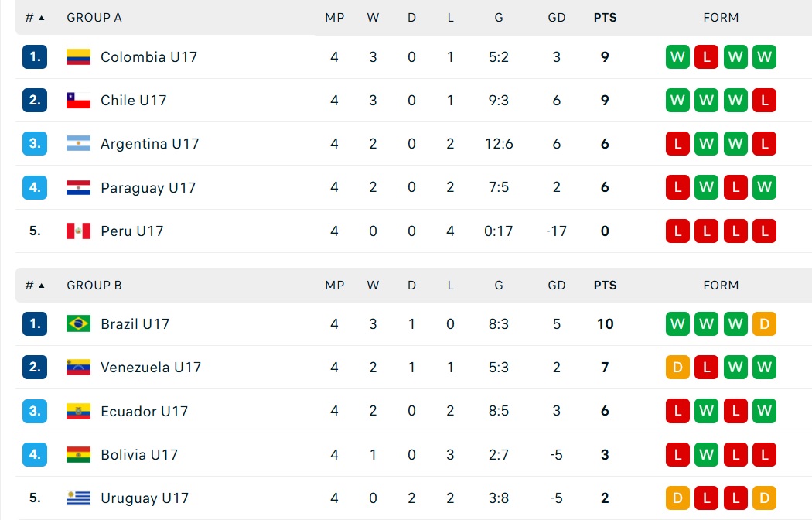Click Venezuela U17's first draw badge
Image resolution: width=812 pixels, height=520 pixels.
[x=677, y=368]
